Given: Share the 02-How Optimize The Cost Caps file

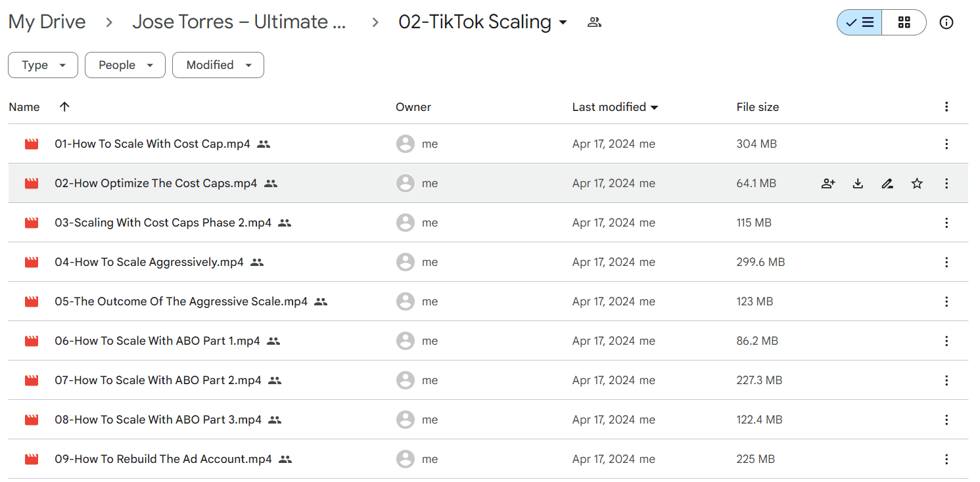Looking at the screenshot, I should 828,184.
